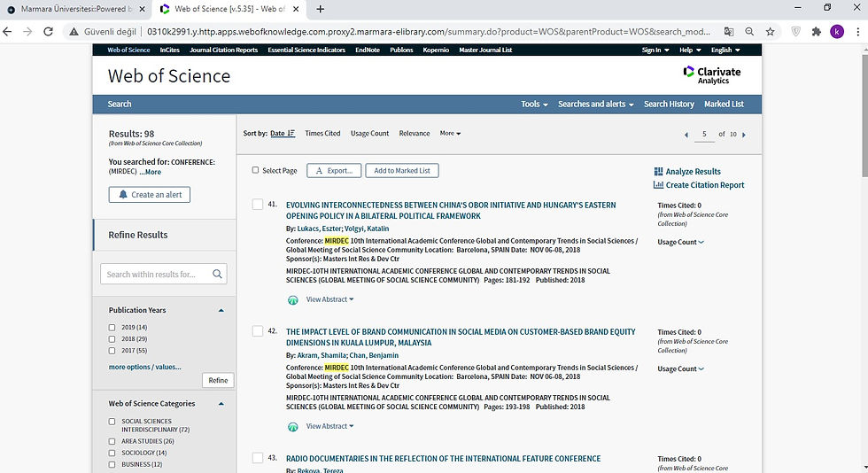Tick the Sociology (14) category
The image size is (868, 473).
tap(112, 453)
